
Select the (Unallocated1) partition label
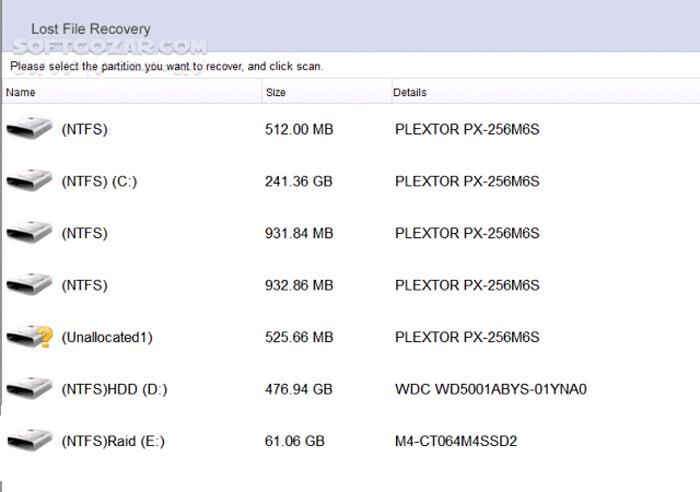tap(107, 337)
